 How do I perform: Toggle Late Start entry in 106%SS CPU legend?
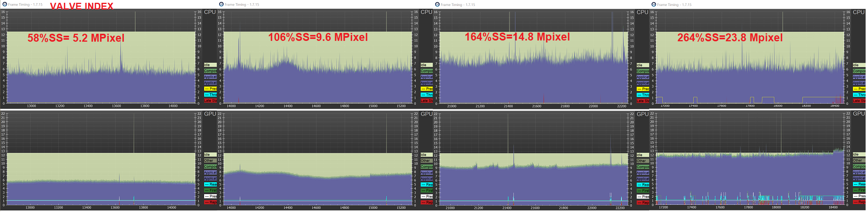pyautogui.click(x=427, y=100)
